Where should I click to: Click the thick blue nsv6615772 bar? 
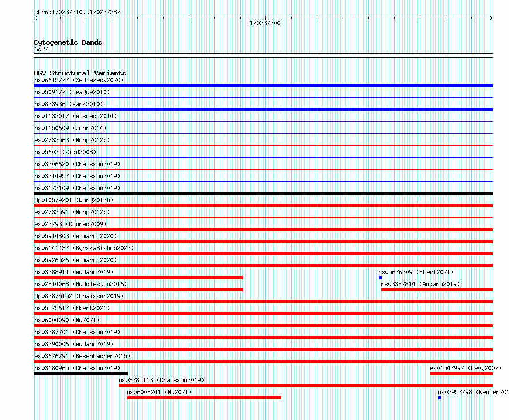pyautogui.click(x=263, y=86)
